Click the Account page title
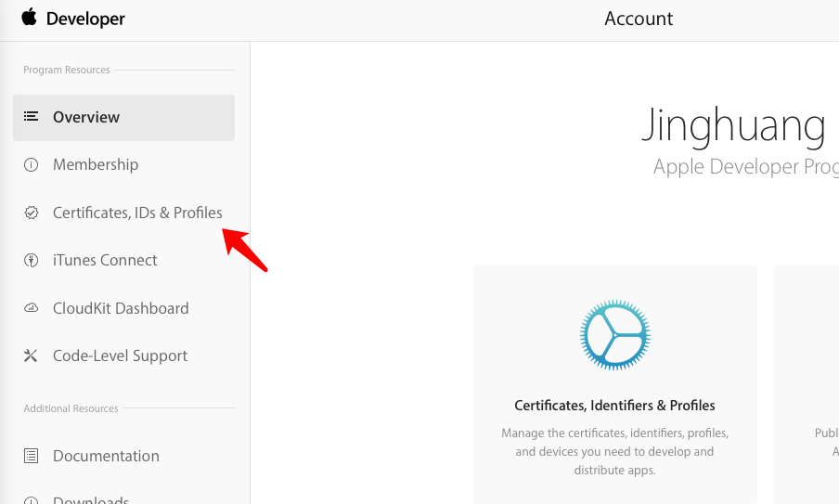839x504 pixels. pyautogui.click(x=639, y=19)
